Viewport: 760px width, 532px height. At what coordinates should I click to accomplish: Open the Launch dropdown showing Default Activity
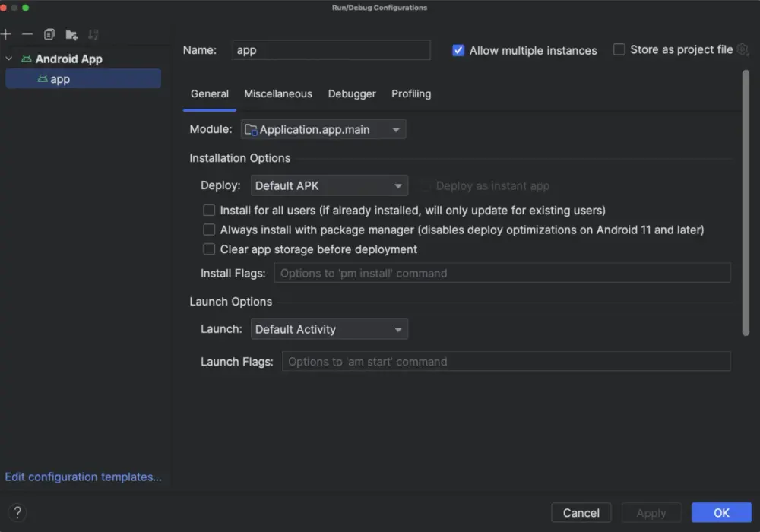coord(329,329)
